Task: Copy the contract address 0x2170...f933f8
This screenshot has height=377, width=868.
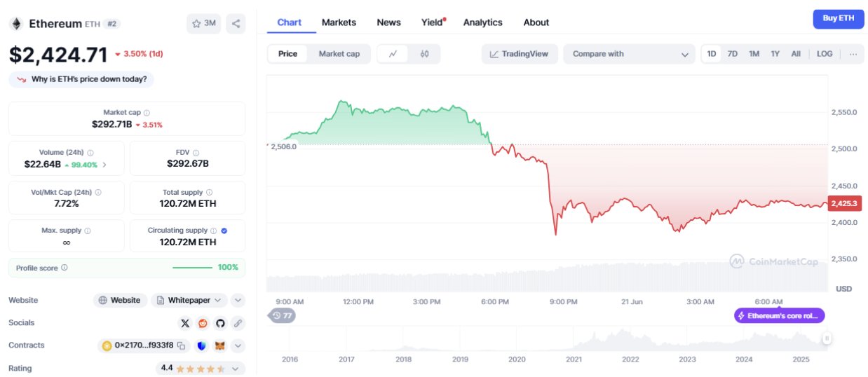Action: point(181,345)
